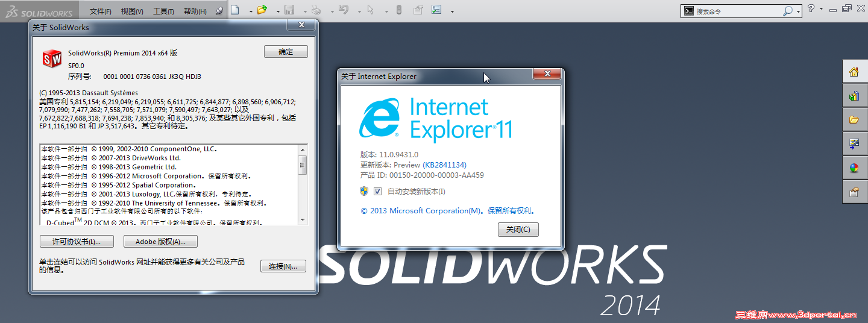Expand the Save dropdown arrow
The image size is (868, 323).
point(305,11)
